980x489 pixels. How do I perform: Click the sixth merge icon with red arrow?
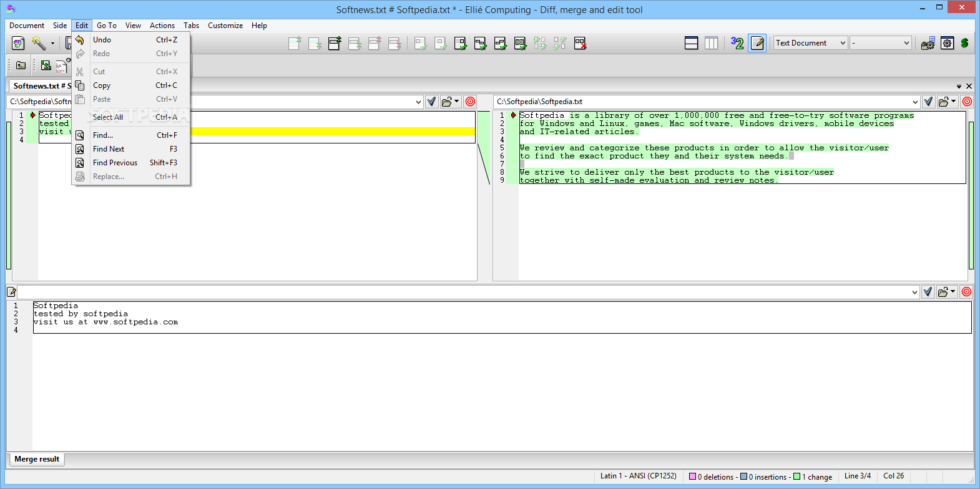tap(394, 43)
